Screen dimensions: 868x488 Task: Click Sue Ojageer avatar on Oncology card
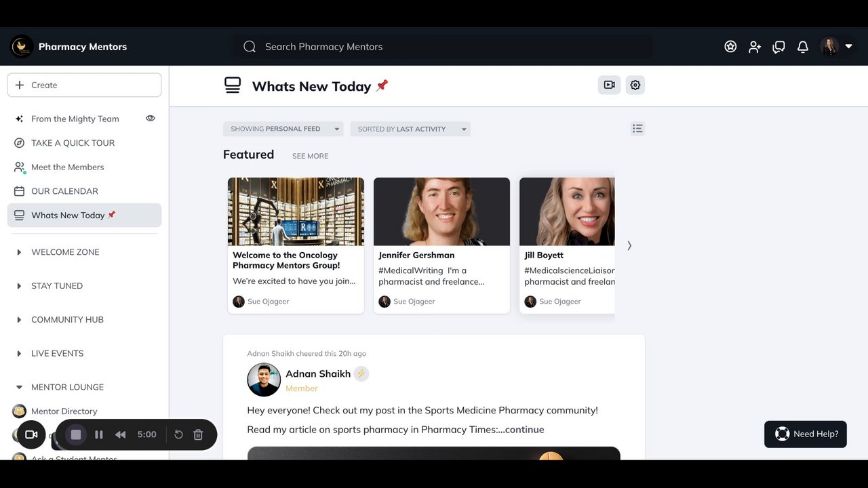[x=239, y=302]
